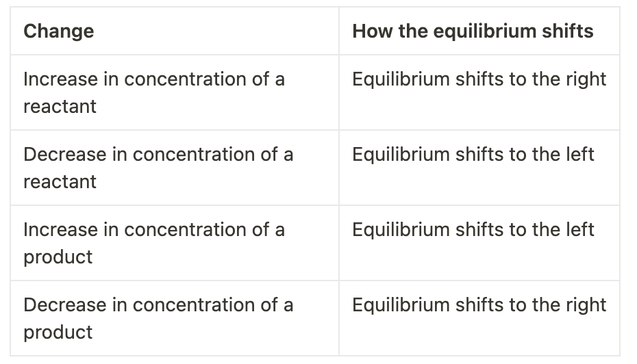Select the "Increase in concentration of a product" cell
Image resolution: width=637 pixels, height=364 pixels.
tap(153, 243)
